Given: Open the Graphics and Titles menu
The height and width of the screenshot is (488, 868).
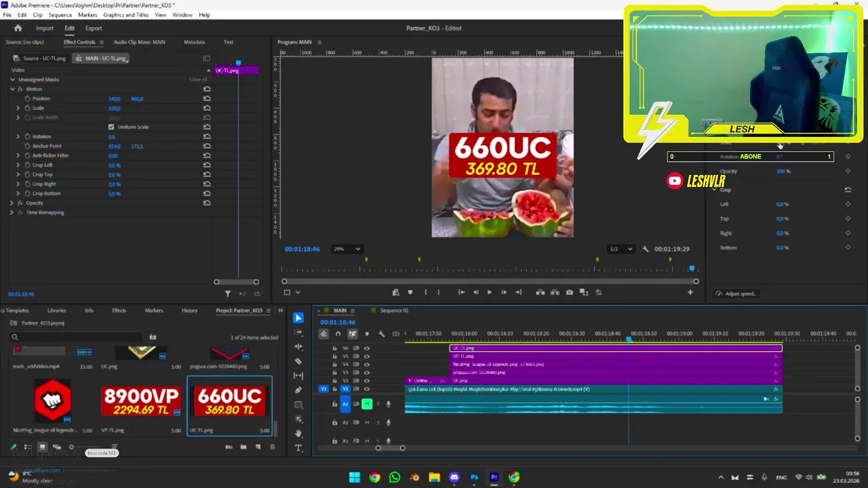Looking at the screenshot, I should click(x=126, y=15).
